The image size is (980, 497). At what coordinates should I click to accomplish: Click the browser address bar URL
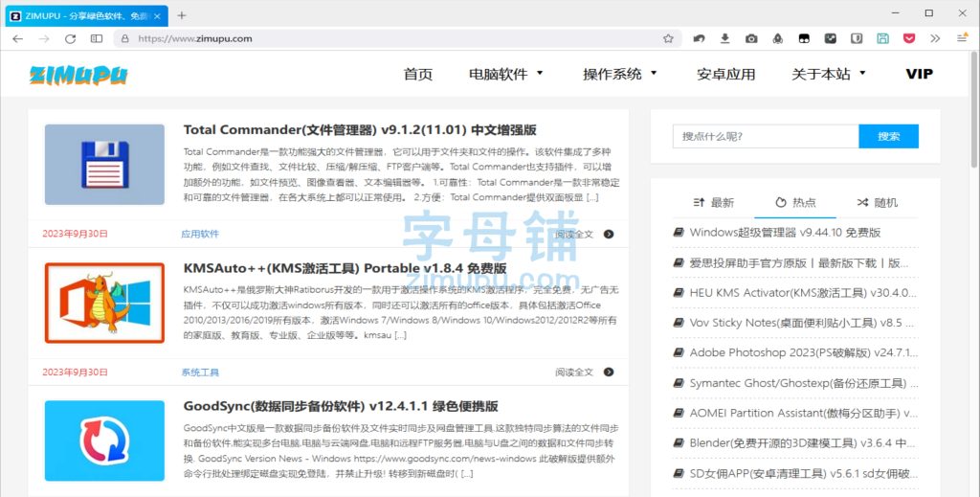pos(195,38)
